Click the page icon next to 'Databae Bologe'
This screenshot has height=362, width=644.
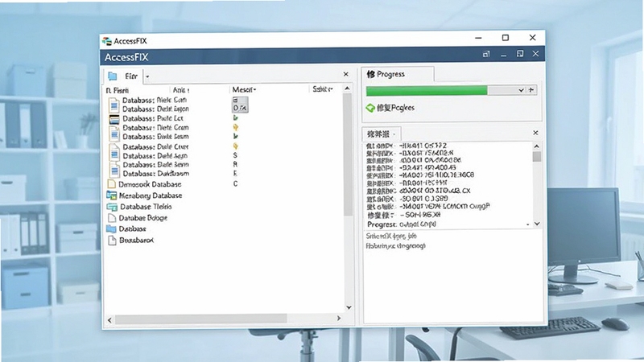pos(112,218)
